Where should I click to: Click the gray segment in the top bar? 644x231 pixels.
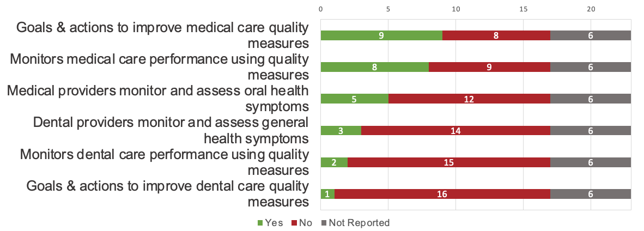591,35
